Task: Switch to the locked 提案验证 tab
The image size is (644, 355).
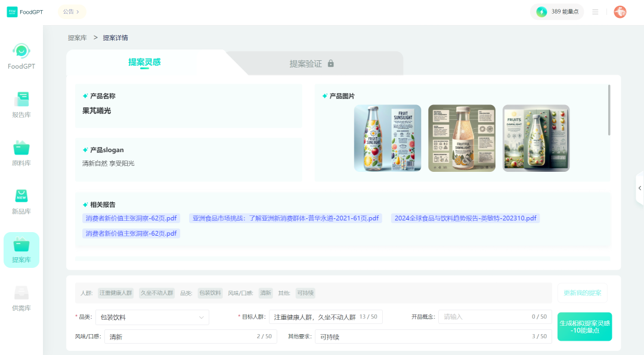Action: pyautogui.click(x=312, y=63)
